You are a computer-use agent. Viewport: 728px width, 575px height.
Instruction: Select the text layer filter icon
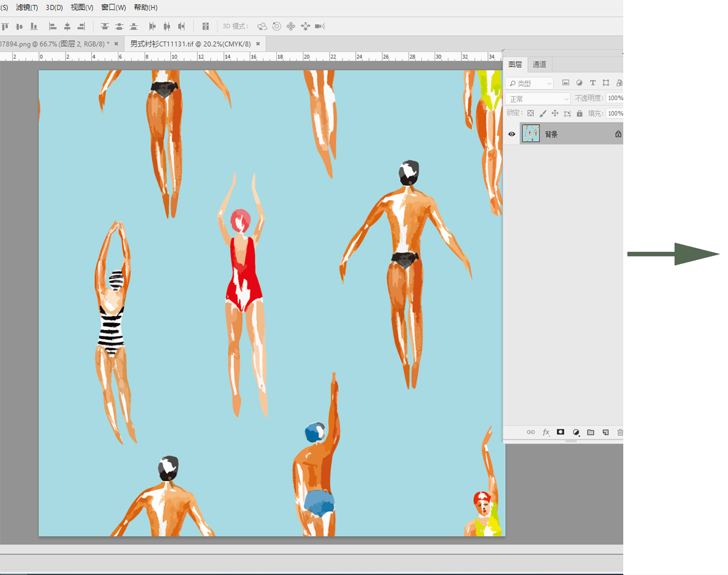click(593, 83)
